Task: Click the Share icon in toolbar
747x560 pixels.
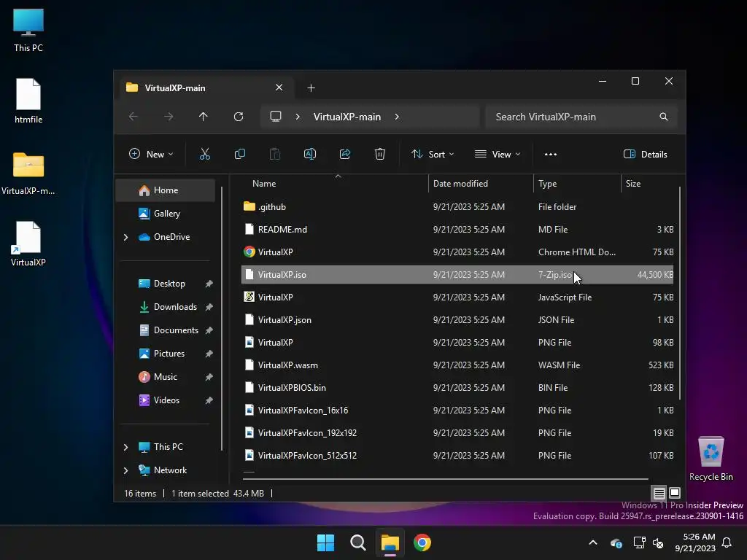Action: coord(345,155)
